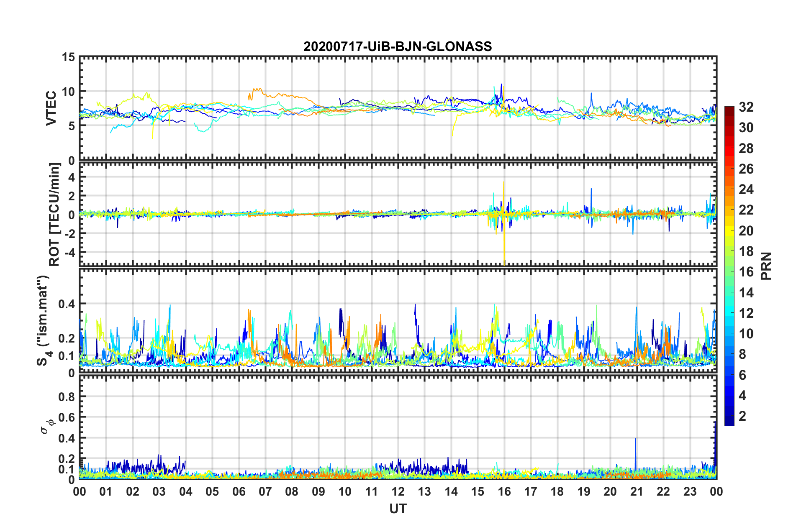Click the PRN color scale bar
Screen dimensions: 796x532
coord(729,266)
